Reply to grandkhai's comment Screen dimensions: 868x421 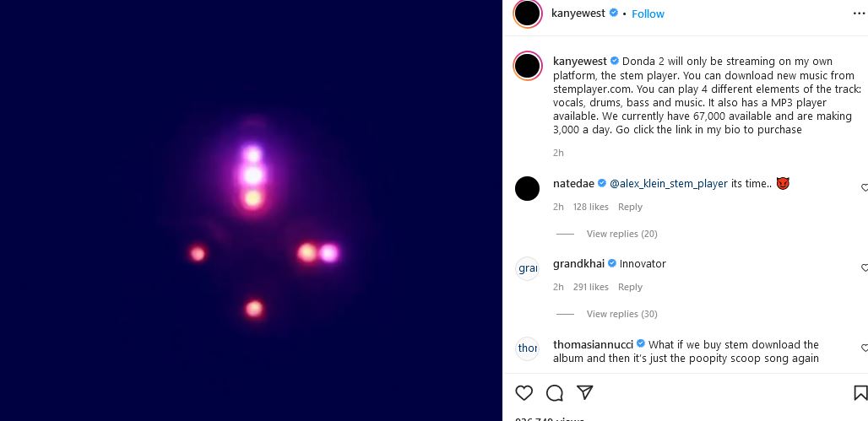(630, 287)
